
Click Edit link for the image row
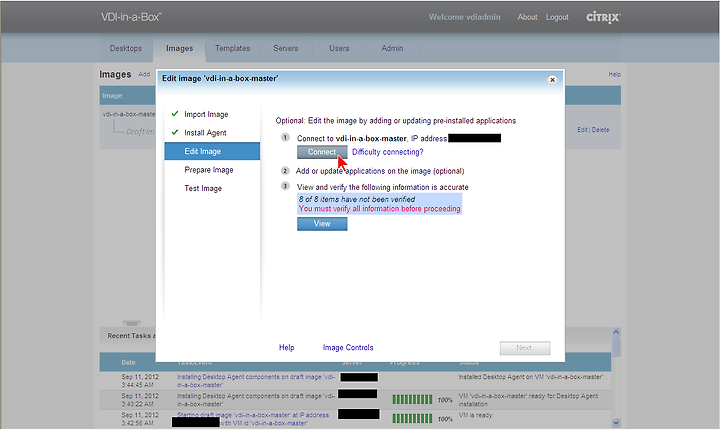(582, 130)
